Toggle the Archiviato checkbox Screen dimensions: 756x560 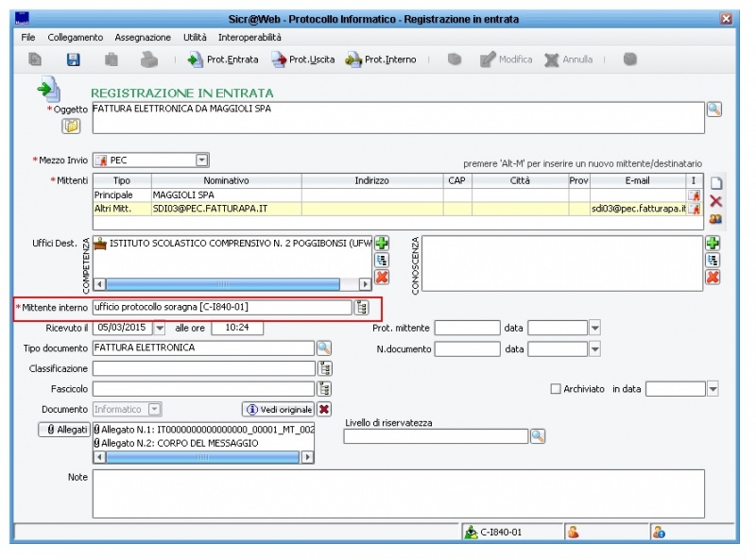pos(556,389)
